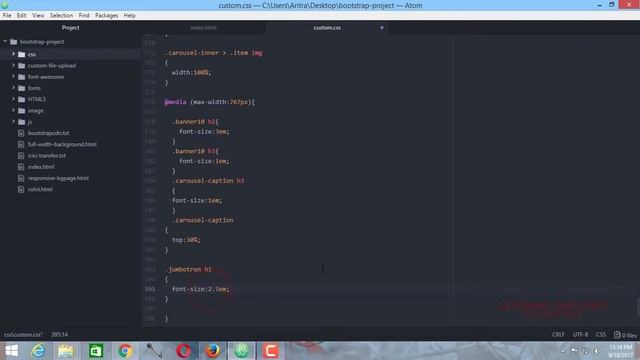Image resolution: width=640 pixels, height=360 pixels.
Task: Switch to Atom taskbar icon
Action: (x=241, y=351)
